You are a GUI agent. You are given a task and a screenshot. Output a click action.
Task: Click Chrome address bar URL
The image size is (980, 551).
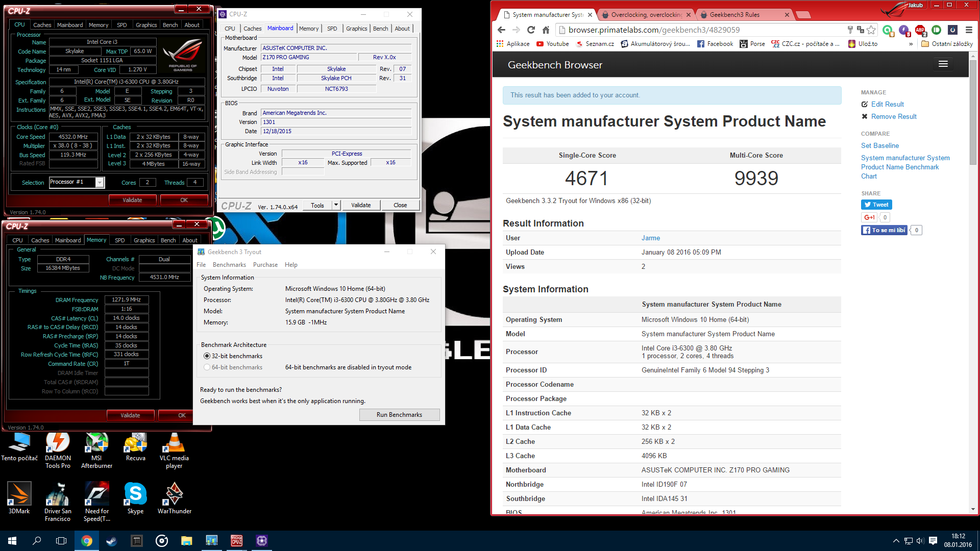click(654, 30)
